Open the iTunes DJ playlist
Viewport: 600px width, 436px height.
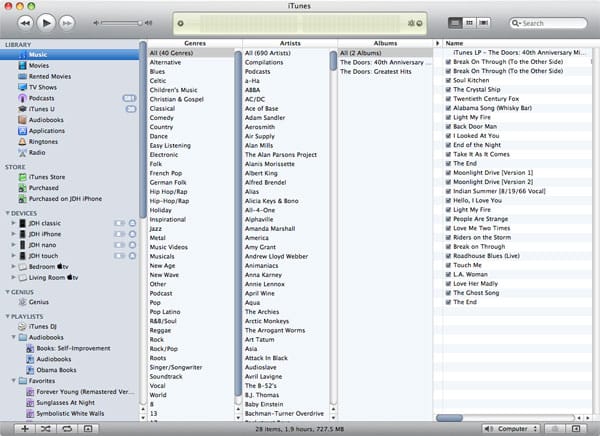point(42,327)
